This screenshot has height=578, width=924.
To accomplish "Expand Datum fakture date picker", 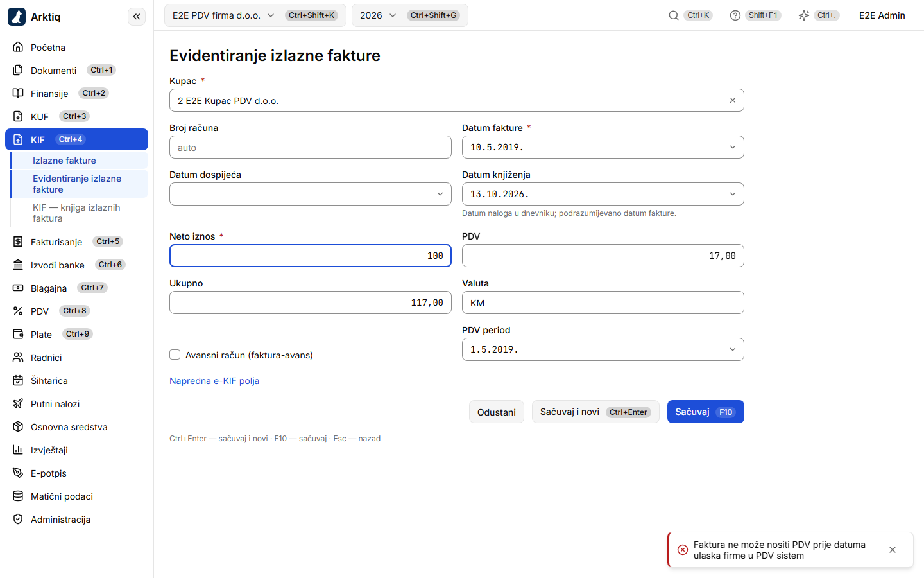I will 733,147.
